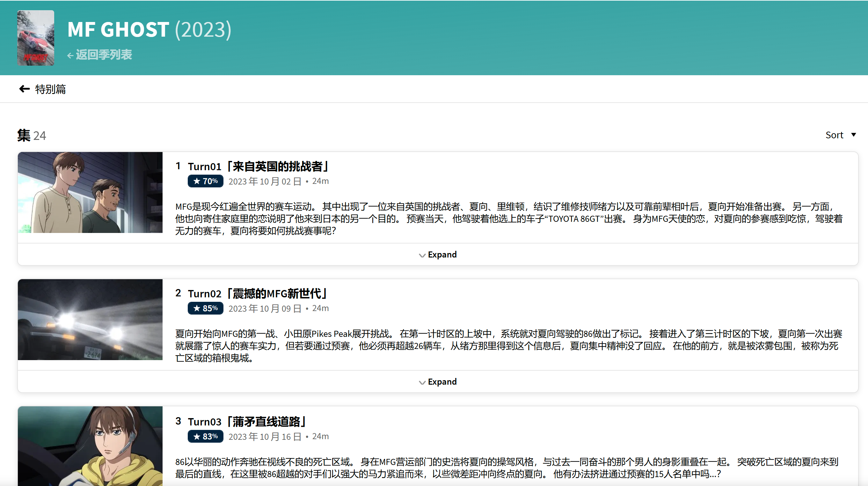Viewport: 868px width, 486px height.
Task: Click the air date 2023 年 10 月 09 日
Action: pos(265,308)
